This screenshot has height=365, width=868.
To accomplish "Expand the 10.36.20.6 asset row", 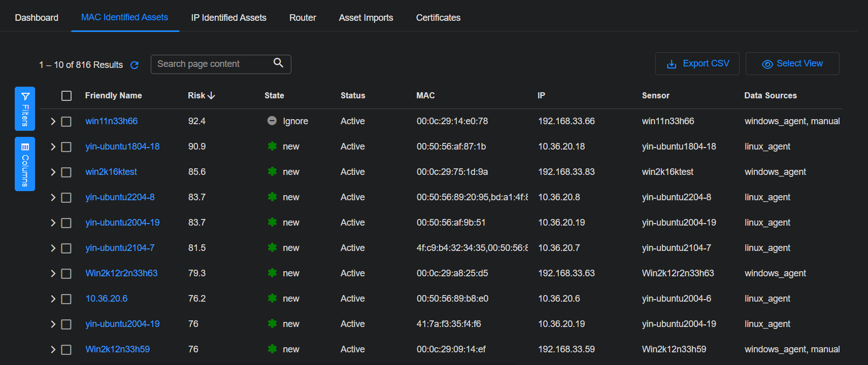I will coord(53,299).
